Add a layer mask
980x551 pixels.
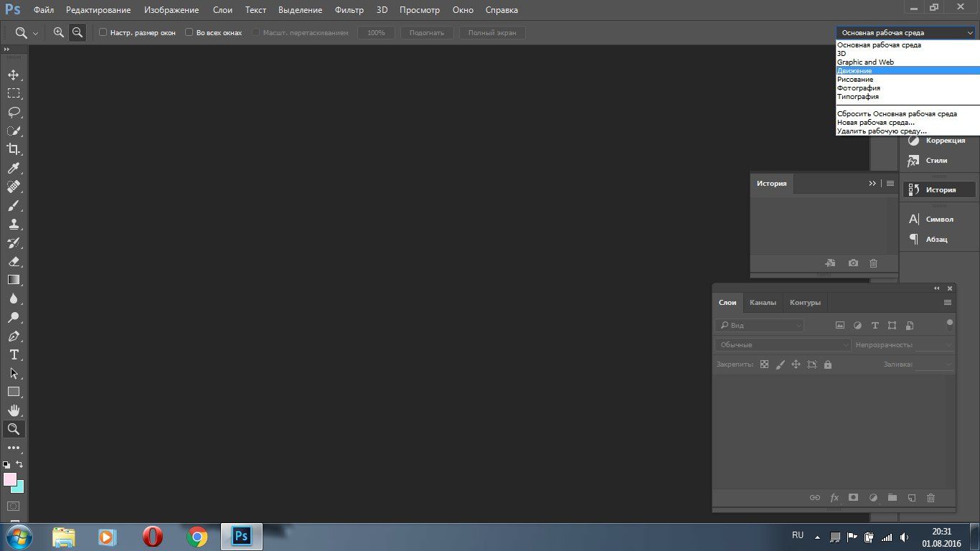tap(854, 497)
